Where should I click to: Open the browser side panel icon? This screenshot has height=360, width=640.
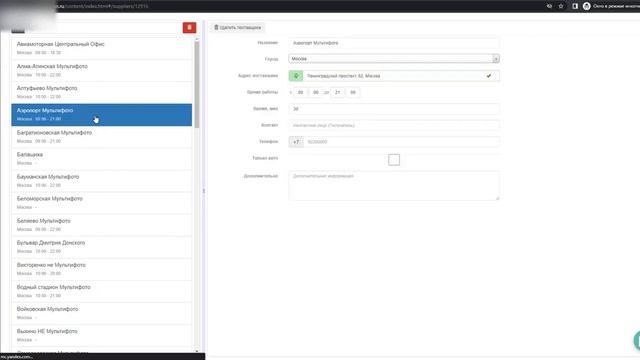[x=575, y=6]
